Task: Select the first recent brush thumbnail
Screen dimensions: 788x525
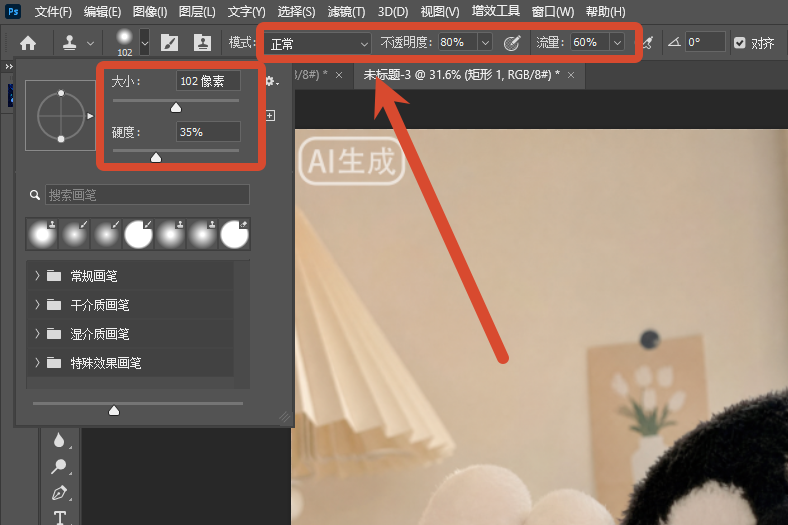Action: (42, 234)
